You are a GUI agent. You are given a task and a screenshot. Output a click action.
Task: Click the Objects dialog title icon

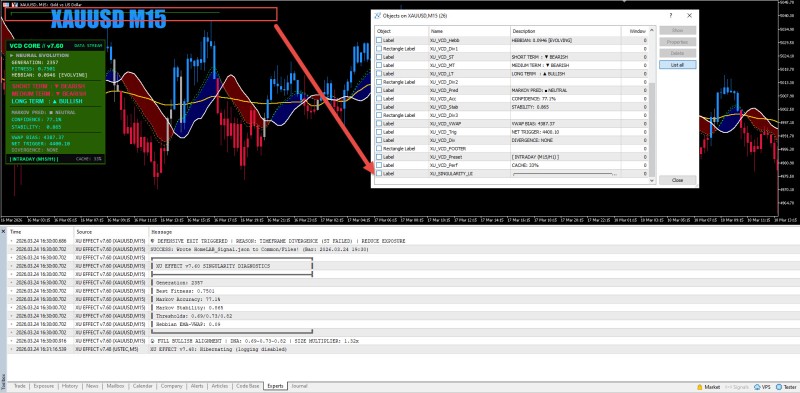378,16
